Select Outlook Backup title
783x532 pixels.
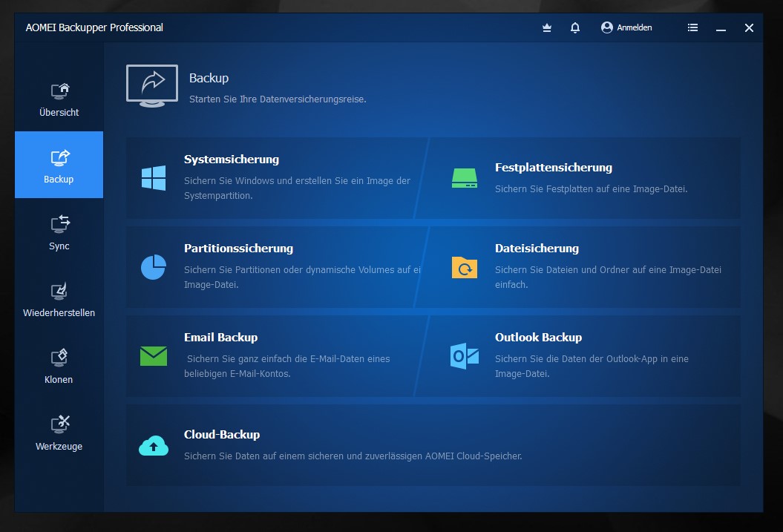[538, 338]
